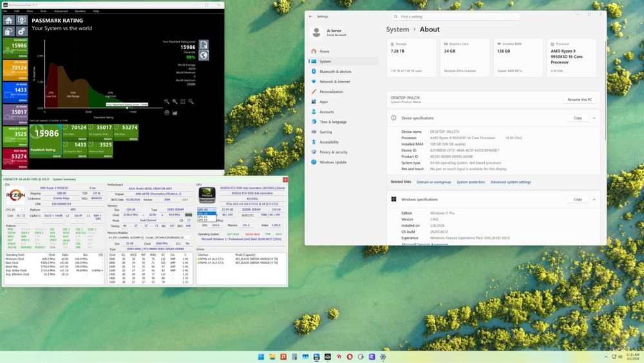Click the Ryzen logo in the HWiNFO CPU section
This screenshot has width=644, height=363.
[x=15, y=195]
